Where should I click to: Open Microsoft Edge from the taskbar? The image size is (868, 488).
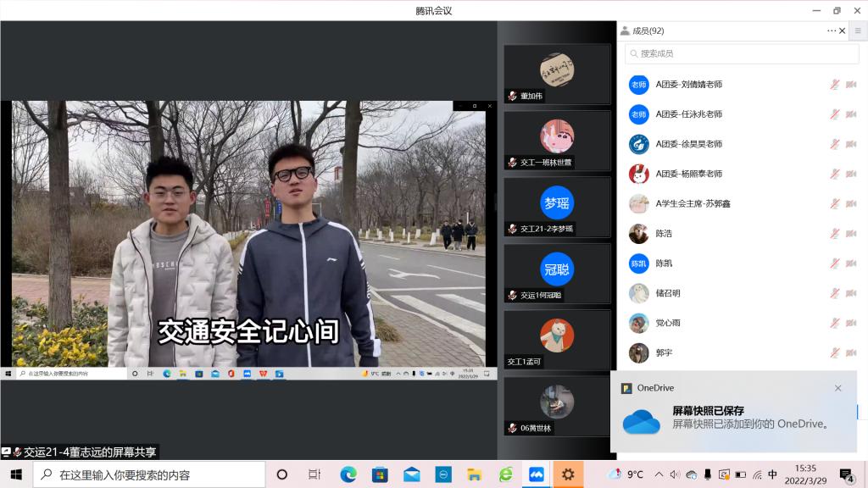(348, 474)
